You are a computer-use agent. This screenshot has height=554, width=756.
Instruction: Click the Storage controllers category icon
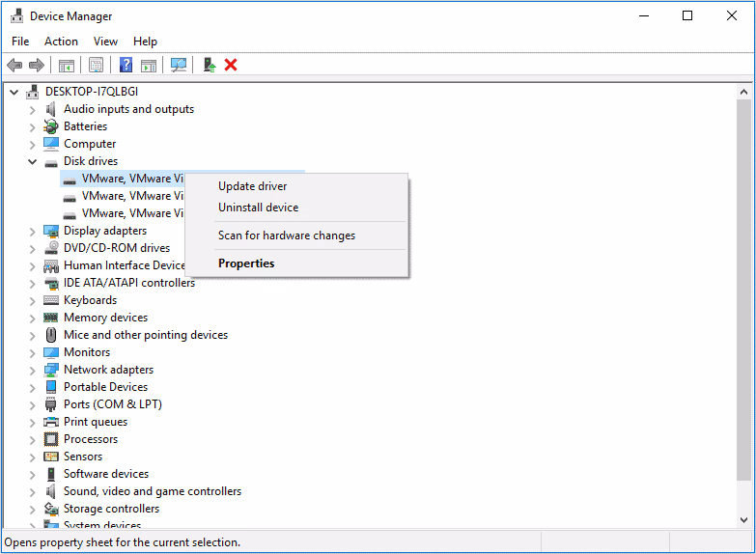51,509
